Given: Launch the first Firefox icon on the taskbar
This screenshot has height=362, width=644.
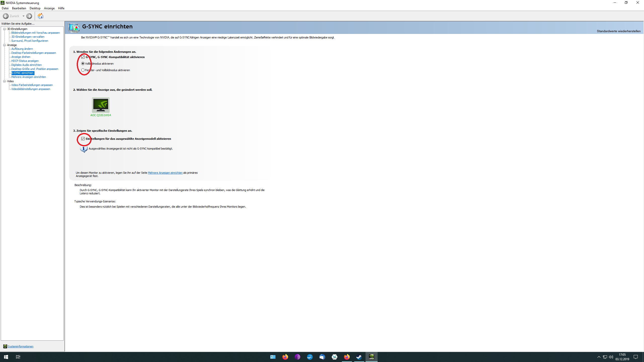Looking at the screenshot, I should pyautogui.click(x=285, y=357).
